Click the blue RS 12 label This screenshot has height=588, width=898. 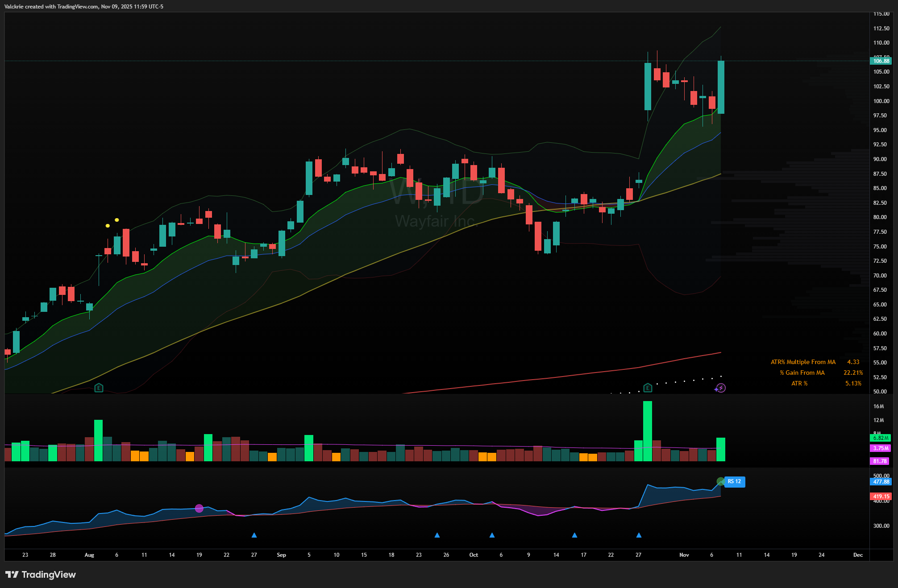click(x=734, y=481)
